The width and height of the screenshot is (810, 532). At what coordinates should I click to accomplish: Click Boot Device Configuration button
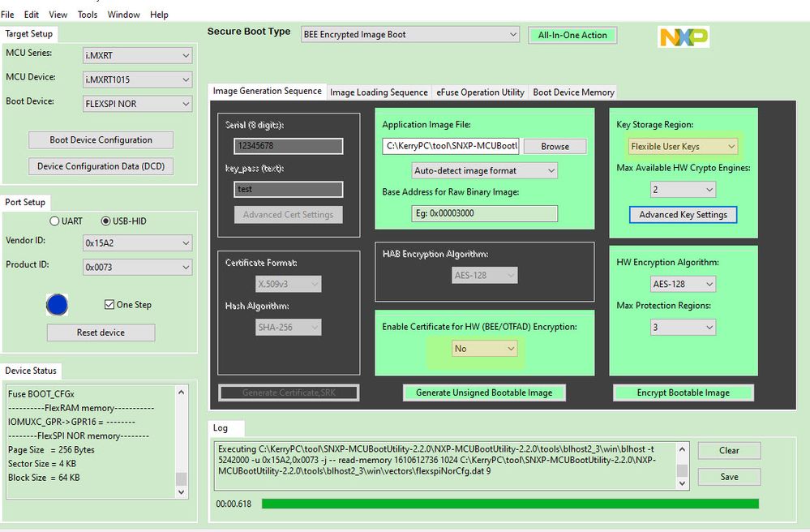click(101, 140)
